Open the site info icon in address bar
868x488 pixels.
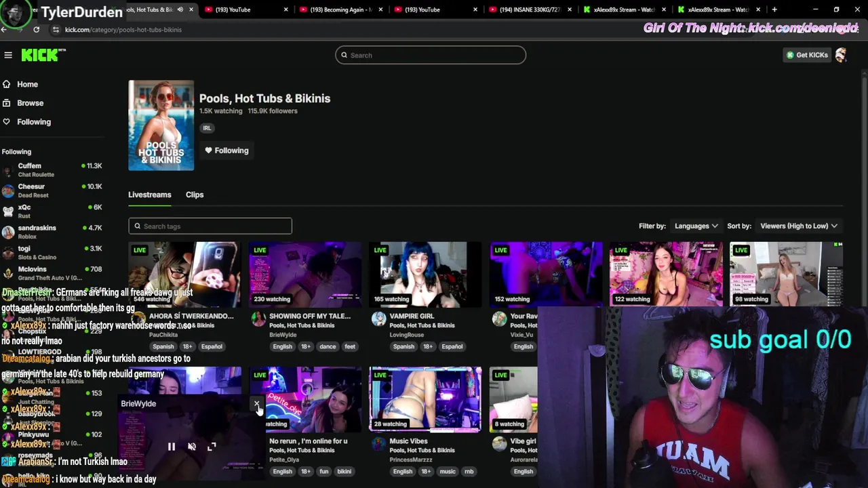[56, 30]
